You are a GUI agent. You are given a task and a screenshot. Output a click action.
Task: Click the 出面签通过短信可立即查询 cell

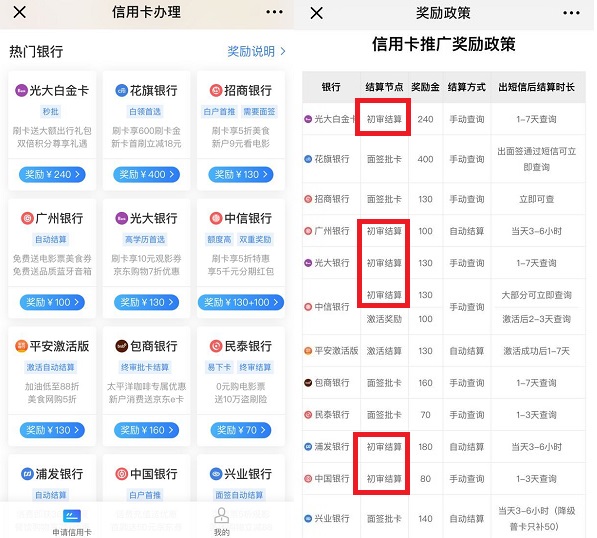536,159
